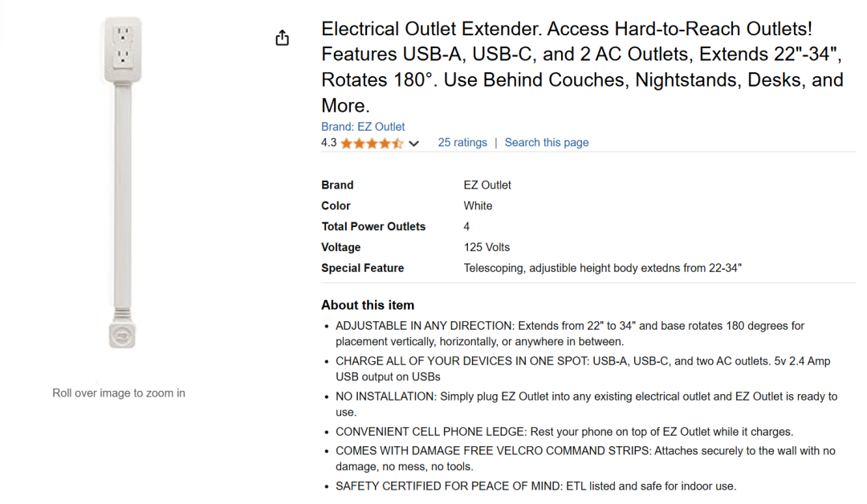The image size is (867, 504).
Task: Select the EZ Outlet value in Brand row
Action: [487, 185]
